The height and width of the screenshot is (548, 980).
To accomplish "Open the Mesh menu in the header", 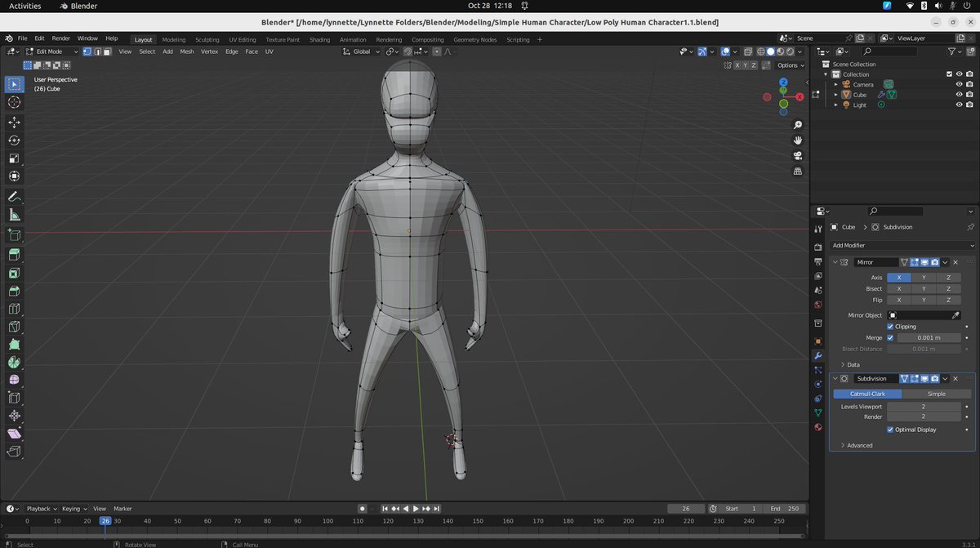I will [x=187, y=51].
